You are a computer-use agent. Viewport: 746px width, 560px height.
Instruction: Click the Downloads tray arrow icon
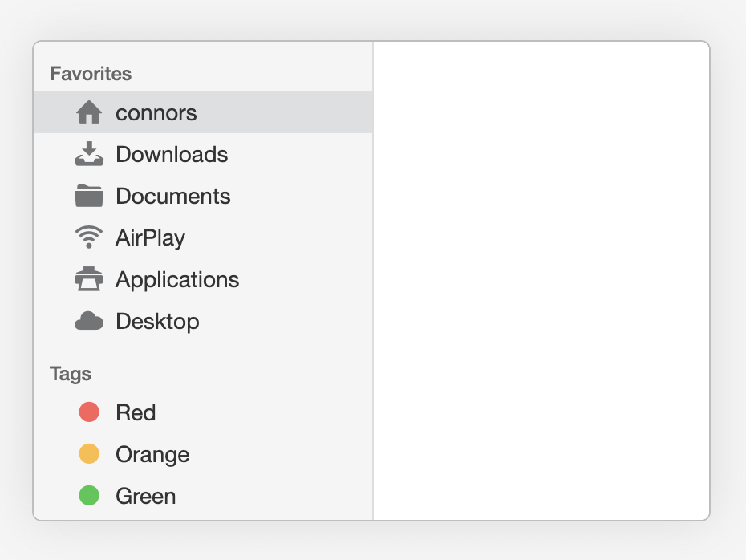tap(89, 154)
